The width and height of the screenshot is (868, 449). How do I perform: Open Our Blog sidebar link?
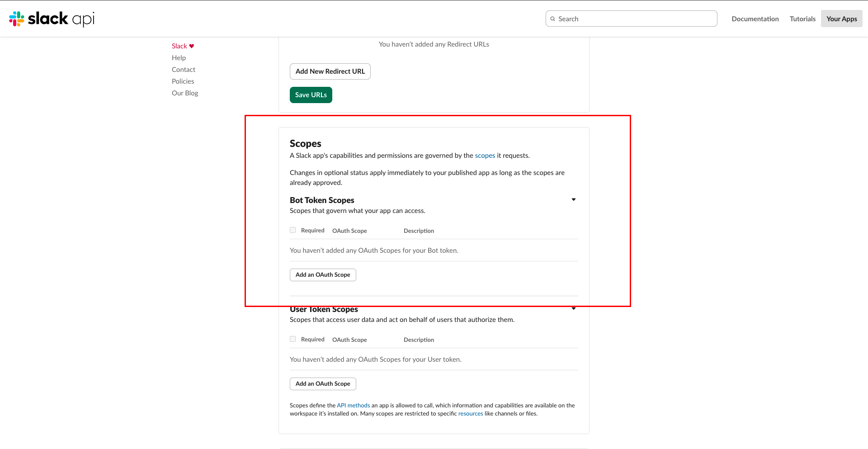click(185, 93)
